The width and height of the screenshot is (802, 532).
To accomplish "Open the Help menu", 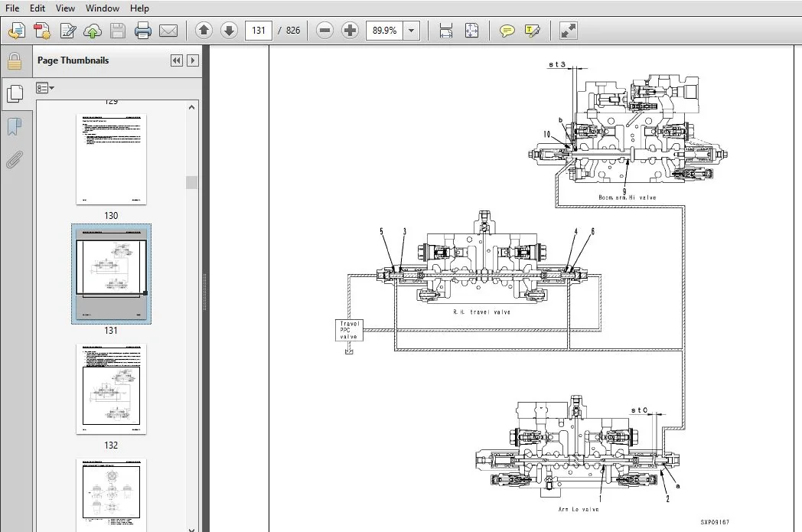I will point(139,8).
